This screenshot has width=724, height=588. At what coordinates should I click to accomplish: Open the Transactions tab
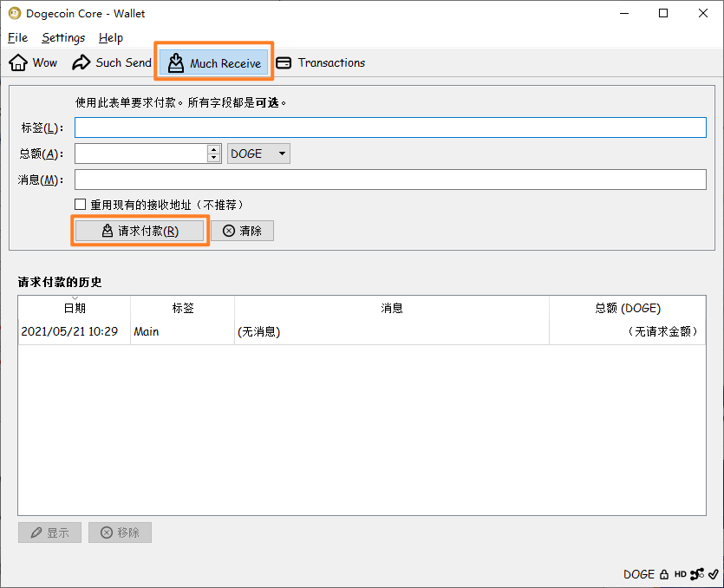(321, 62)
